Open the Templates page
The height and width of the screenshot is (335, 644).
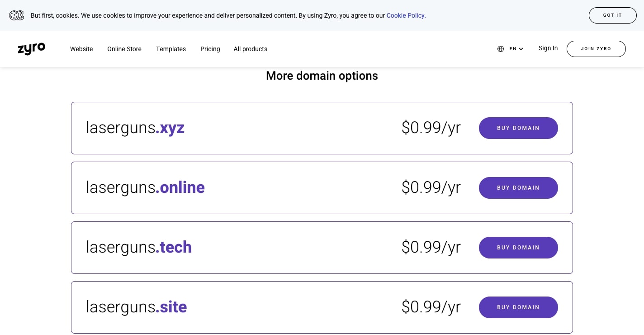(171, 49)
